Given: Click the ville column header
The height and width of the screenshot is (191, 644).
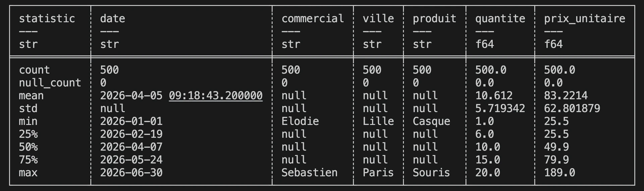Looking at the screenshot, I should (x=378, y=18).
